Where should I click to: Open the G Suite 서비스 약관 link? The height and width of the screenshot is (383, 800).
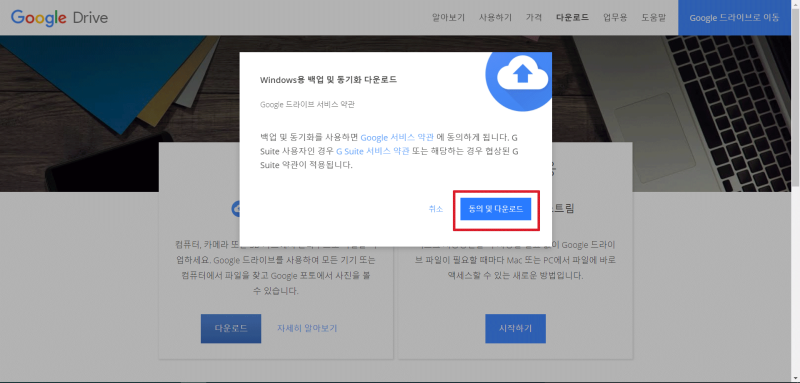[x=372, y=151]
